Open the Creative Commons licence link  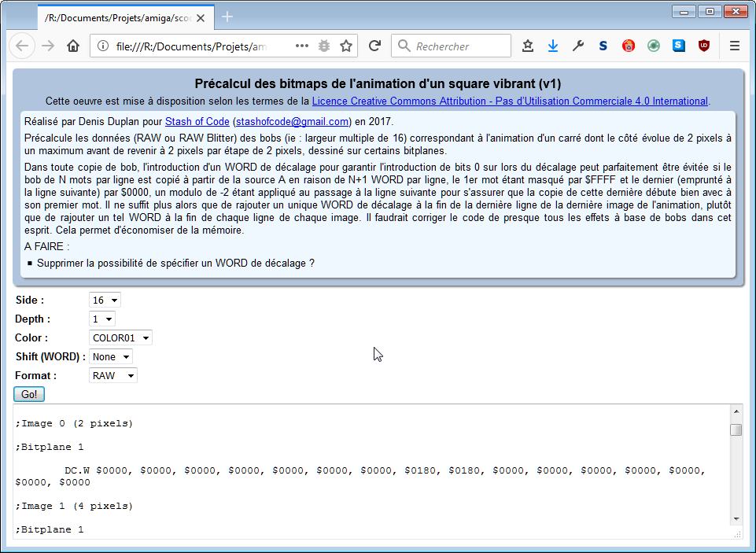coord(510,101)
